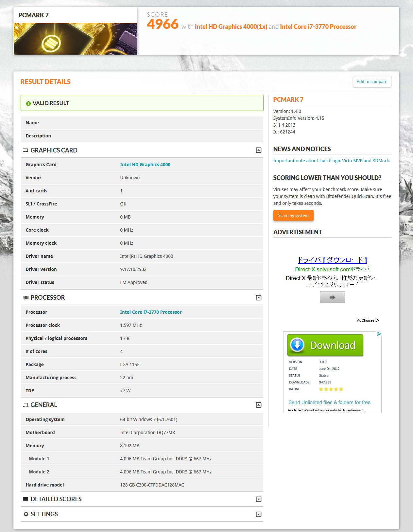The width and height of the screenshot is (413, 532).
Task: Click Intel Corporation DQ77MK motherboard value
Action: (x=147, y=433)
